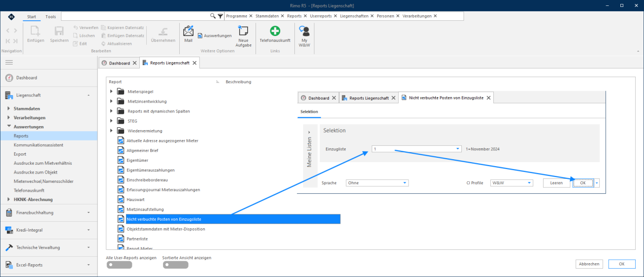Image resolution: width=644 pixels, height=277 pixels.
Task: Toggle Alle User-Reports anzeigen switch
Action: [120, 265]
